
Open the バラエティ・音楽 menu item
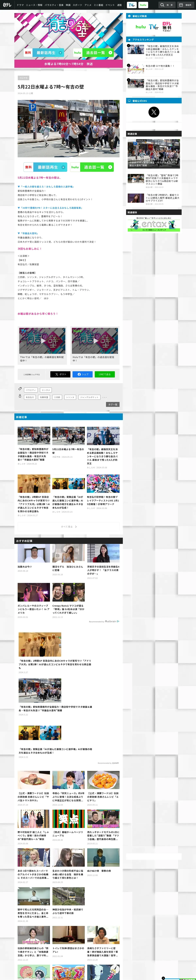click(x=54, y=5)
